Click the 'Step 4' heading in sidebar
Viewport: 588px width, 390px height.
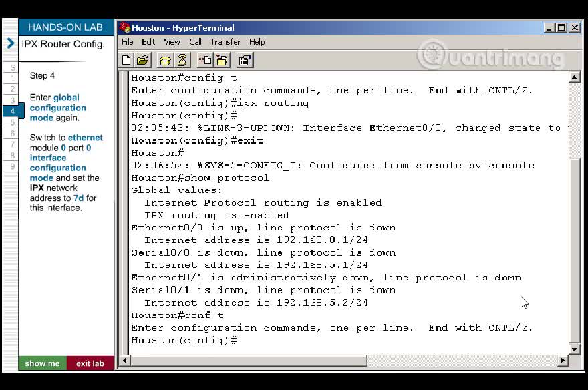42,75
